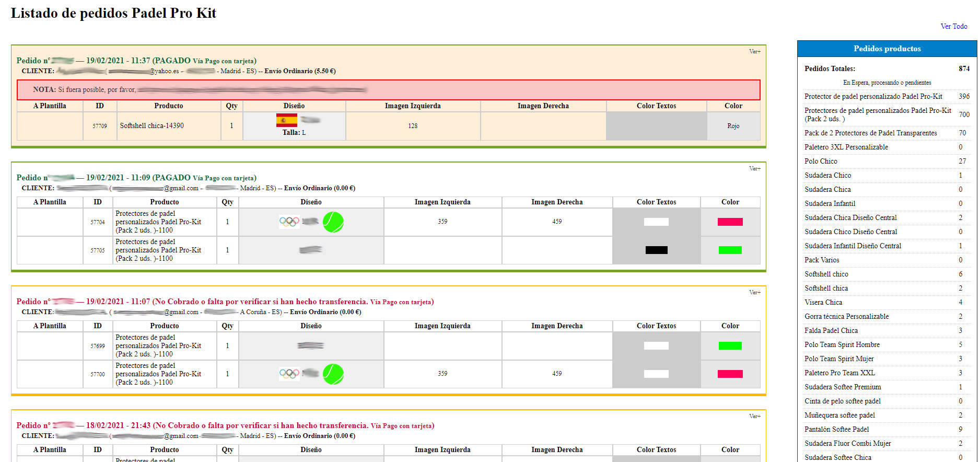This screenshot has width=980, height=462.
Task: Click the total count '874'
Action: pos(964,68)
